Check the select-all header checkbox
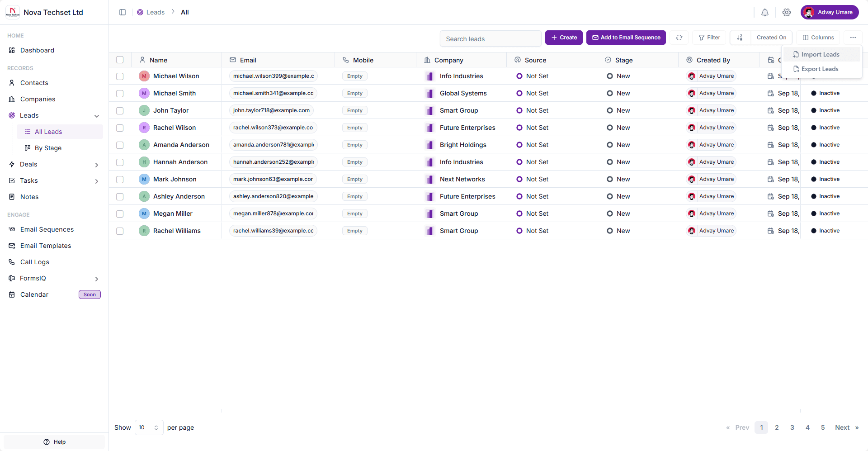 120,60
